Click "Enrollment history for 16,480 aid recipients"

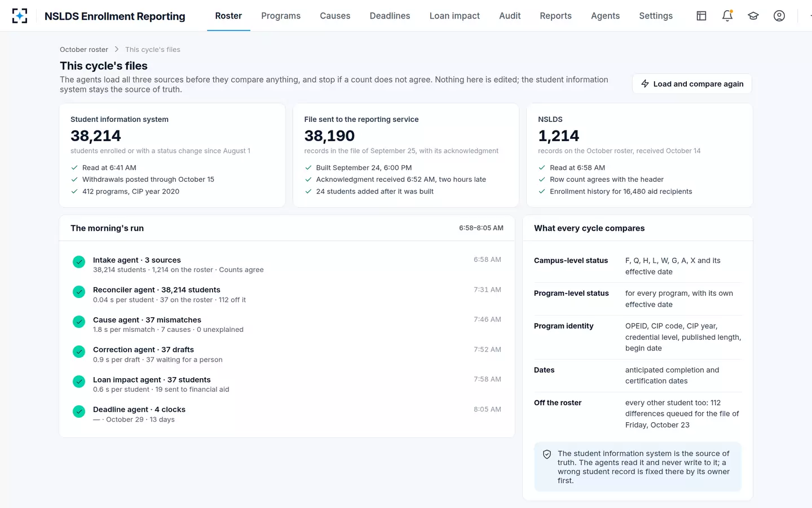(621, 191)
